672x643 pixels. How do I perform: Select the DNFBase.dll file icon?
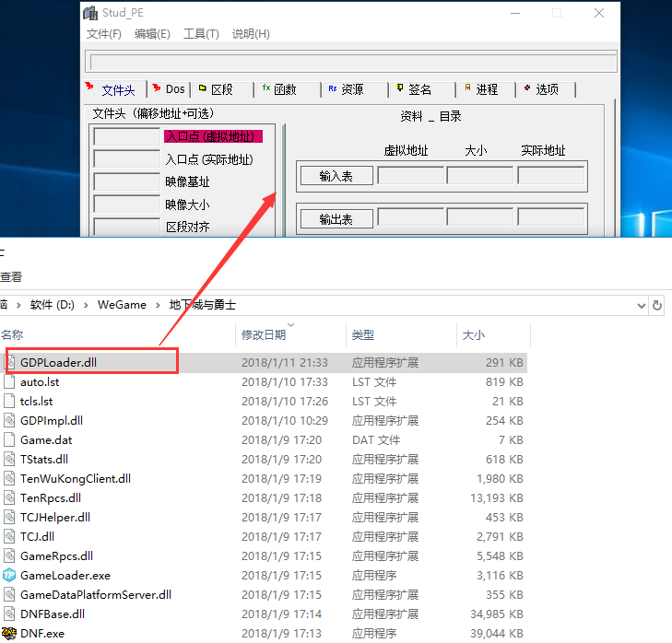pos(10,614)
